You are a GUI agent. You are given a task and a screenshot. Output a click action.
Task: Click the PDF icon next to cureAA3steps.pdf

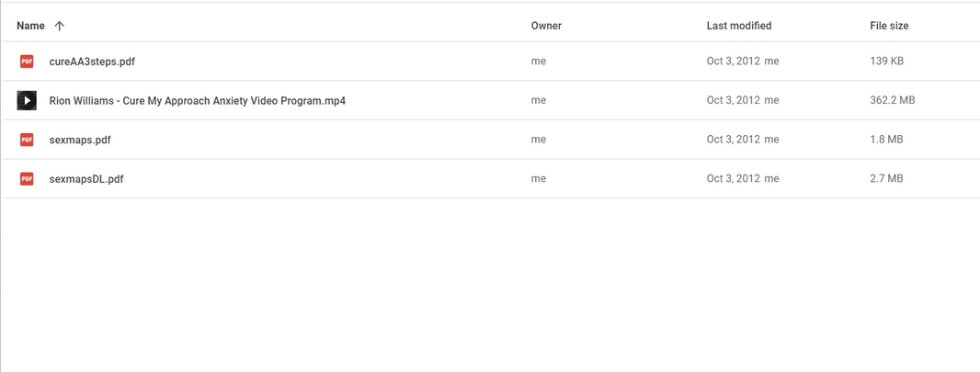pos(27,62)
